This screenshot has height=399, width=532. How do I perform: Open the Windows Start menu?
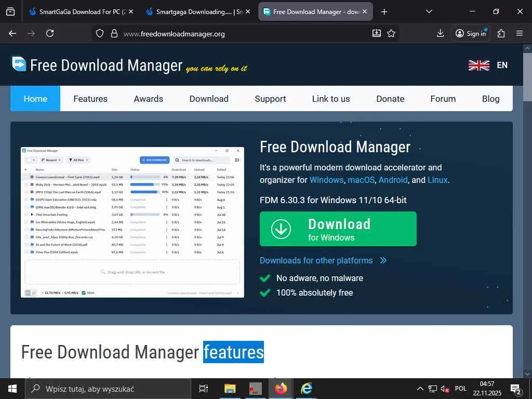click(12, 389)
